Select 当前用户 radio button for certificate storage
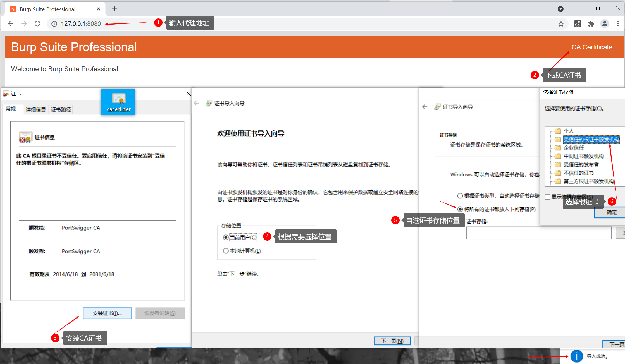 pyautogui.click(x=226, y=237)
